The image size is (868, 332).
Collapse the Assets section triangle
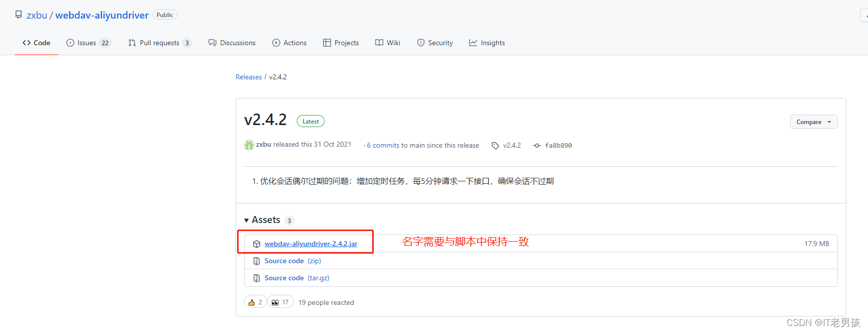click(x=247, y=220)
